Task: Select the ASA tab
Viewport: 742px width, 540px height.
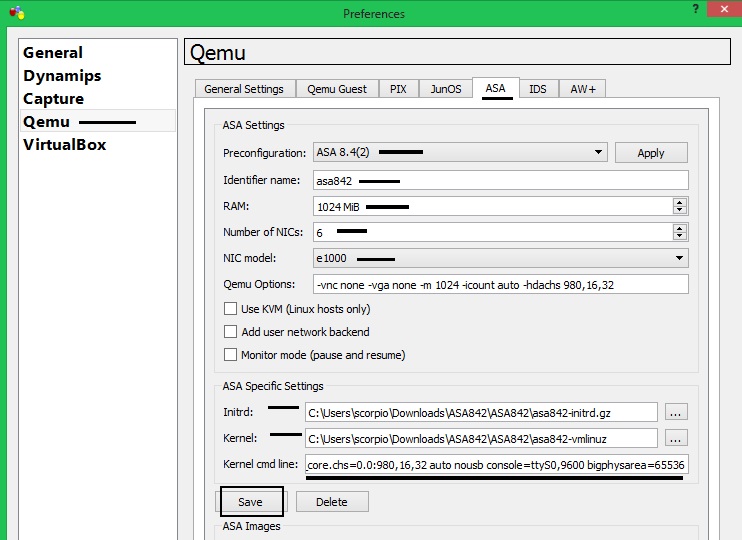Action: 495,88
